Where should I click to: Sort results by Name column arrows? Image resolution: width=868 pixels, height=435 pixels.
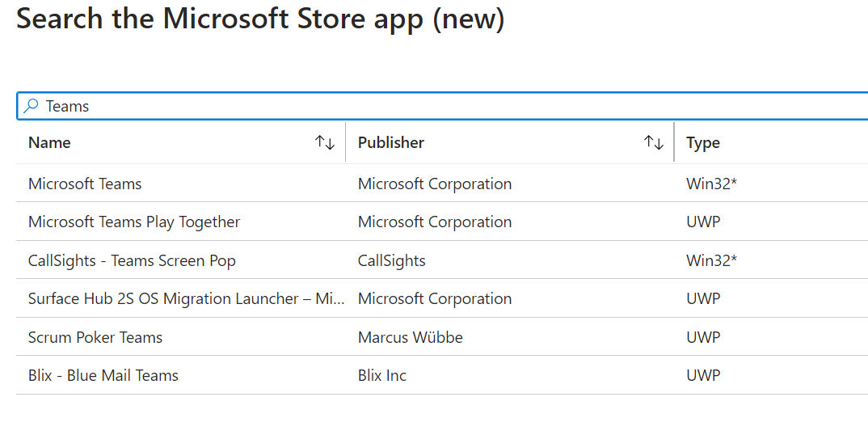point(325,142)
